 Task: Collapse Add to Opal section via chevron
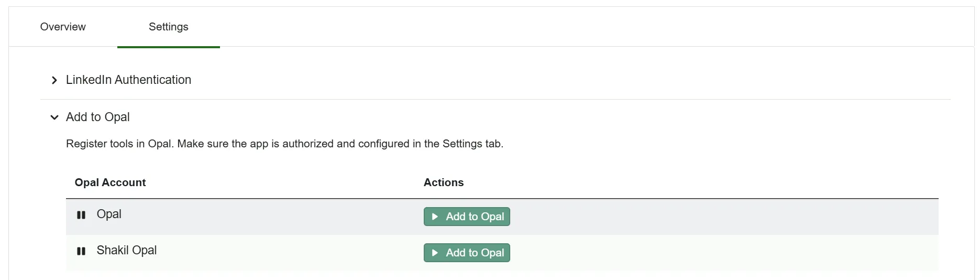coord(54,117)
